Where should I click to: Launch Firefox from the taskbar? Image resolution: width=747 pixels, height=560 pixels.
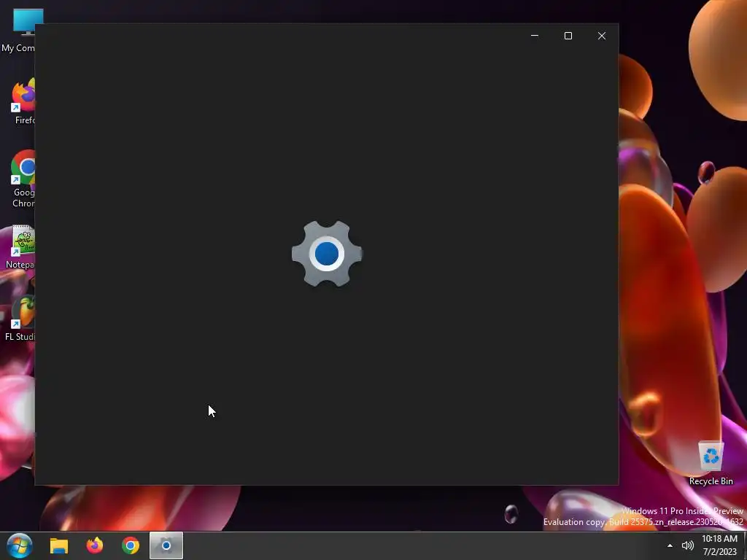[95, 545]
